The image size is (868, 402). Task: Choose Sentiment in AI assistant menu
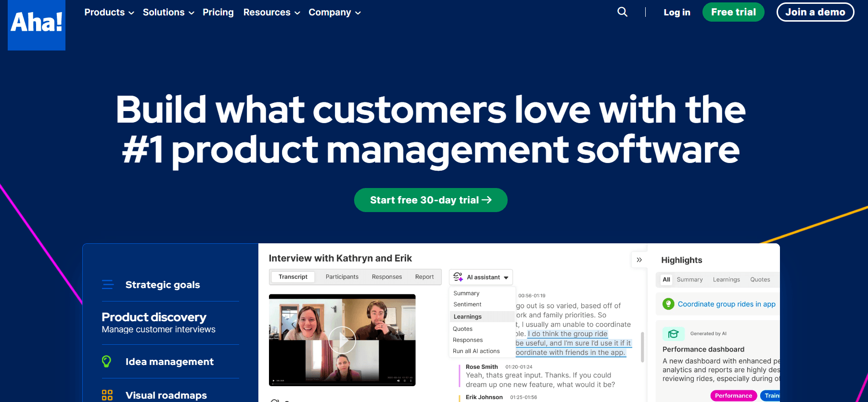[x=467, y=304]
